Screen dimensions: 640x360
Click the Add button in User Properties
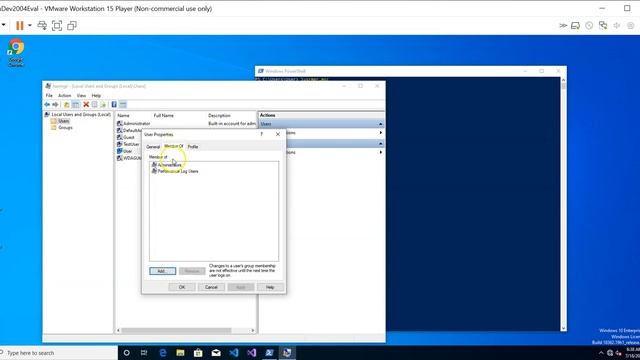(x=162, y=271)
